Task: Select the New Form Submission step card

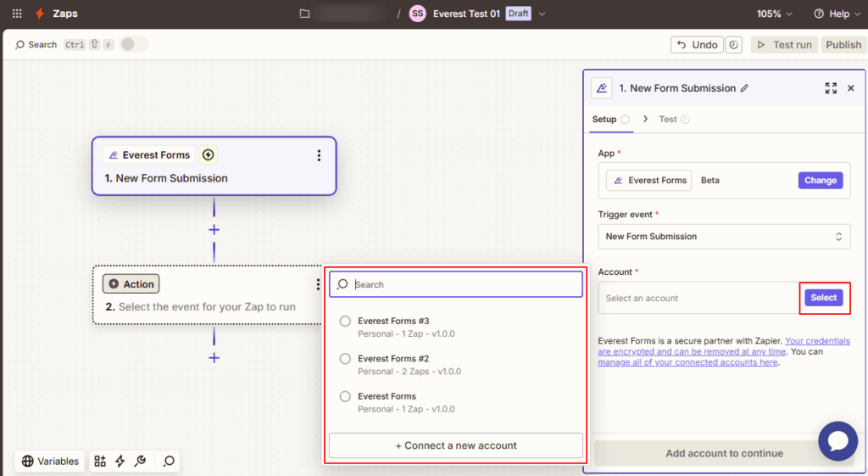Action: 214,166
